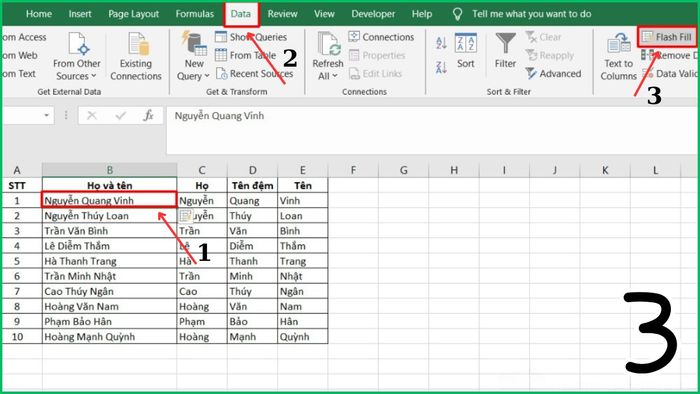Select cell Mạnh in column D

point(252,336)
